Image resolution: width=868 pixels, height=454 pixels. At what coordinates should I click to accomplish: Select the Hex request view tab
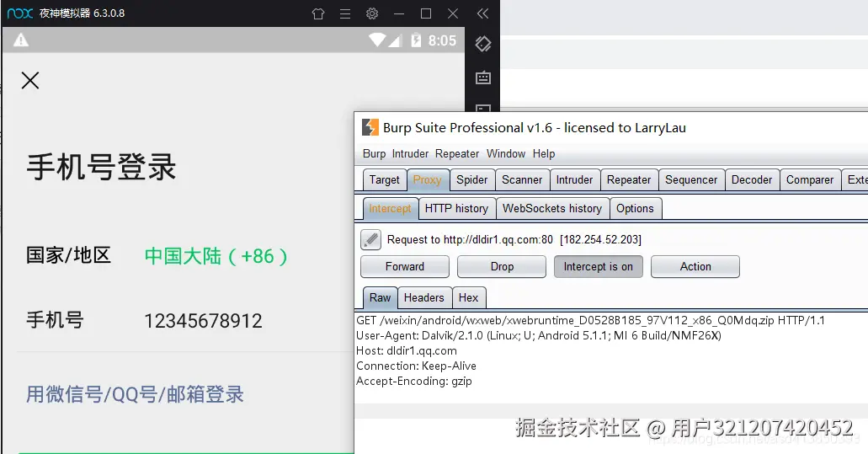point(468,298)
